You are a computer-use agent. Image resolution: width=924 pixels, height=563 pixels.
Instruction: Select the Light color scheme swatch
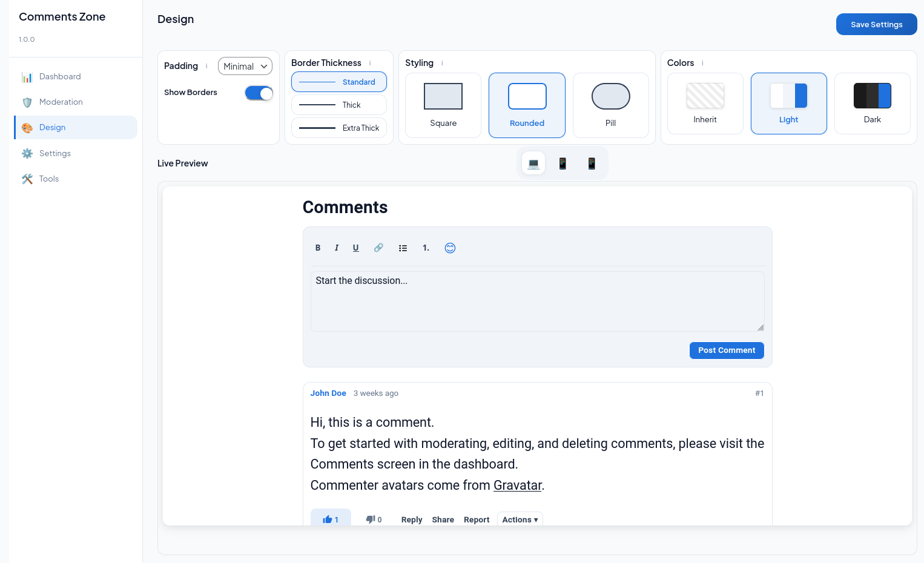[788, 104]
